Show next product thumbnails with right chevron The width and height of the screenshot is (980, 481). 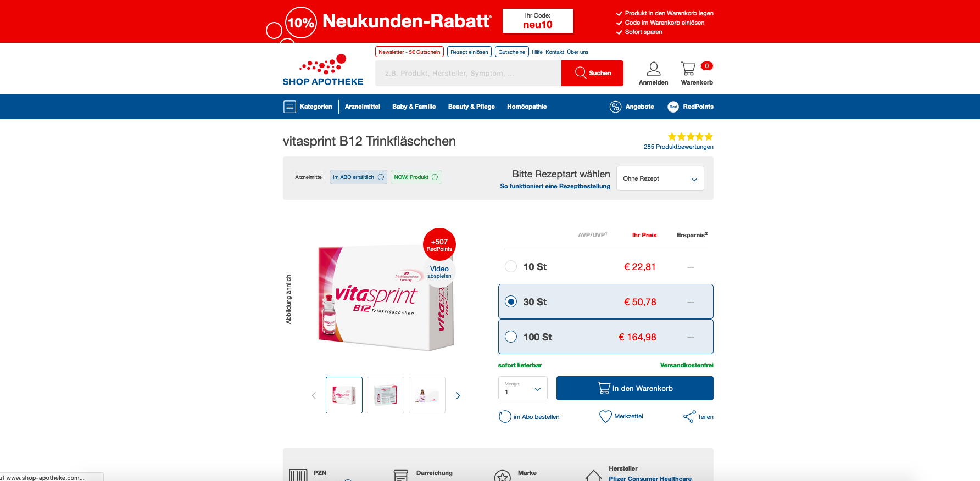pyautogui.click(x=458, y=395)
